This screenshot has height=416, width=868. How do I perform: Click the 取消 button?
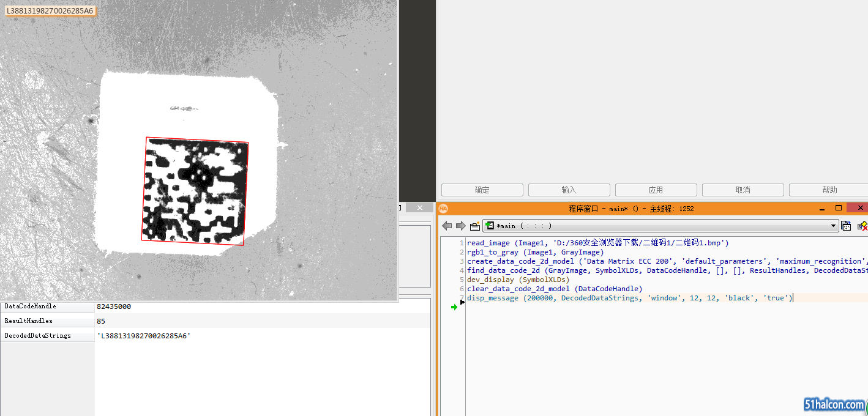pos(743,190)
